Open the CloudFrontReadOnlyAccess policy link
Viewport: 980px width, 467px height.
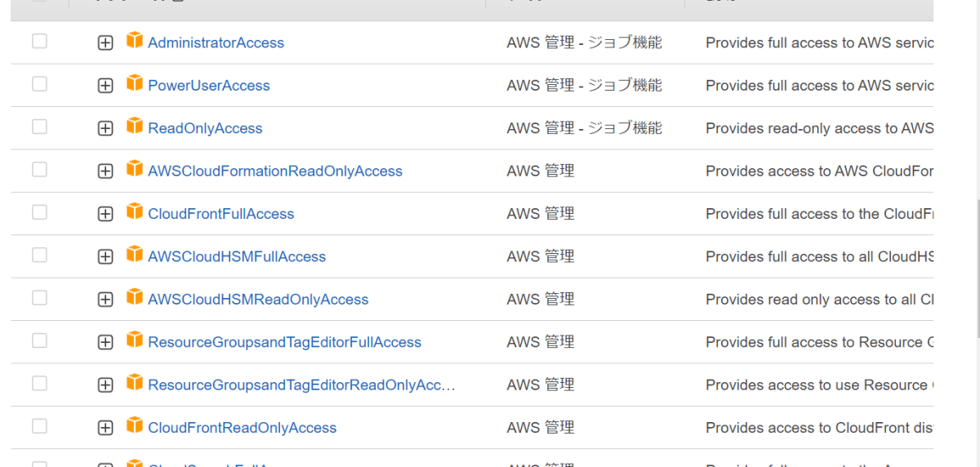[242, 428]
